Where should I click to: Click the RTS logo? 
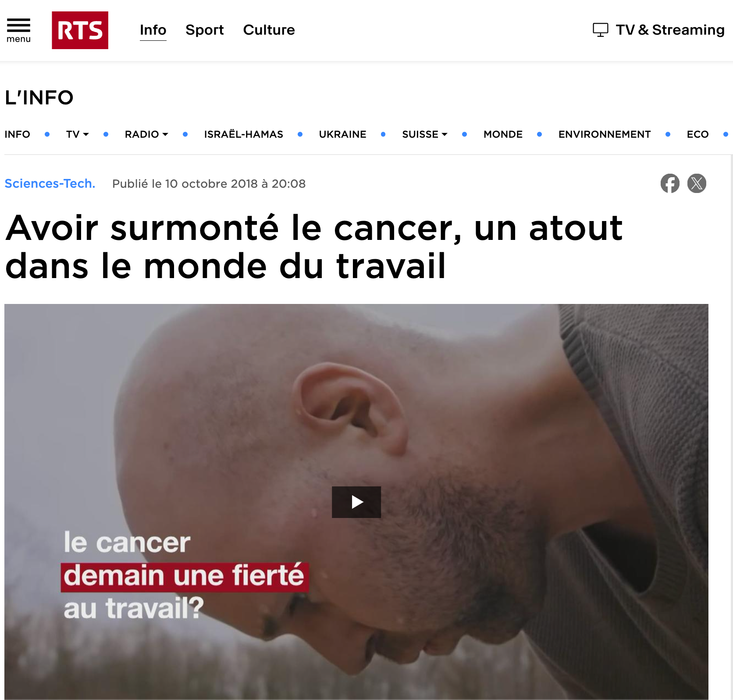(x=80, y=30)
